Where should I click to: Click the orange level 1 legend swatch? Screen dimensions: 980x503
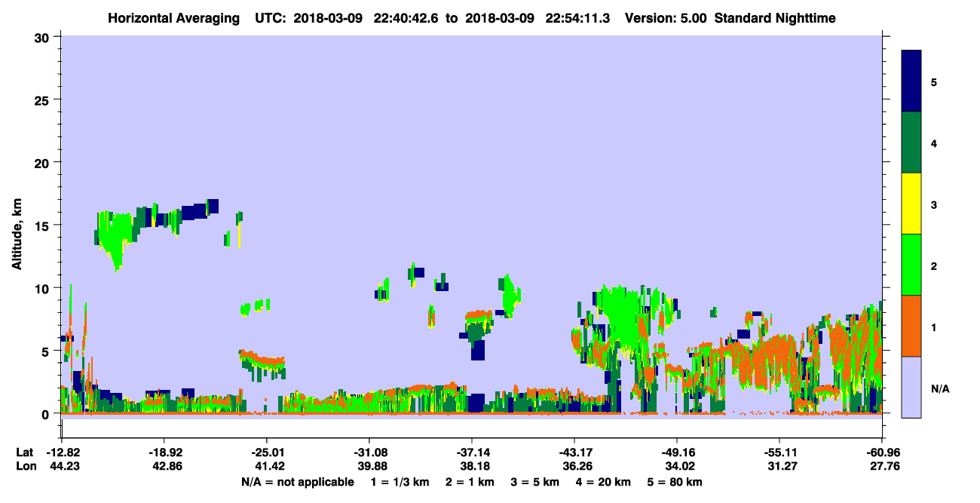[x=911, y=326]
